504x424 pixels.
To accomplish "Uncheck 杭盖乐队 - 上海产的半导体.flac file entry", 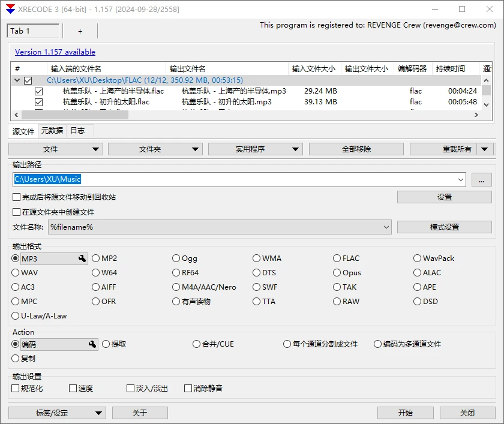I will click(39, 91).
